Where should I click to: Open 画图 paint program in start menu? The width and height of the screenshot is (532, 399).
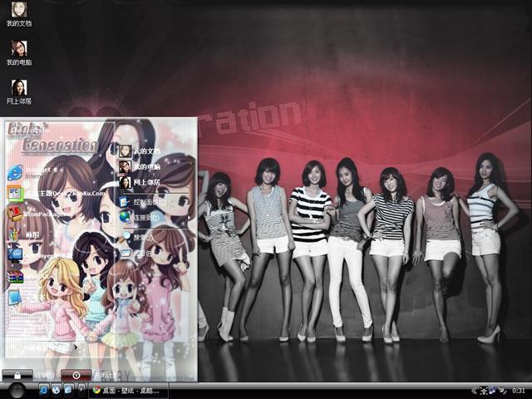tap(24, 234)
